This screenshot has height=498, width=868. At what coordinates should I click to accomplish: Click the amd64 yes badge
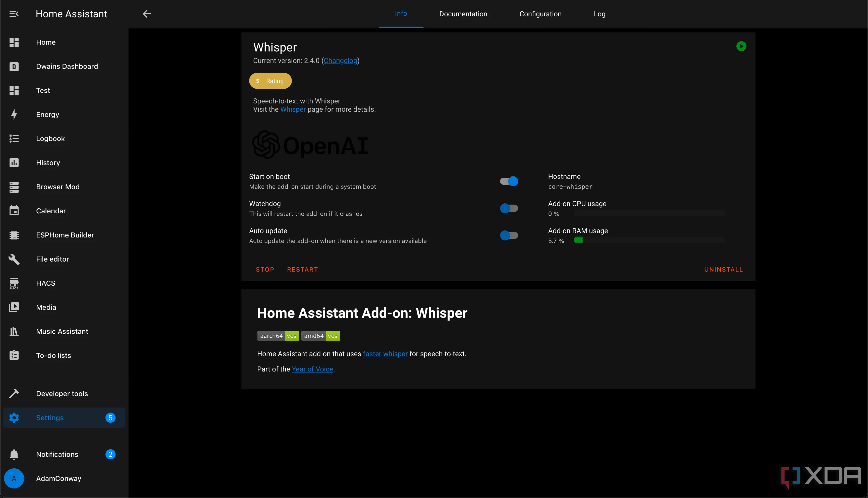pos(320,336)
